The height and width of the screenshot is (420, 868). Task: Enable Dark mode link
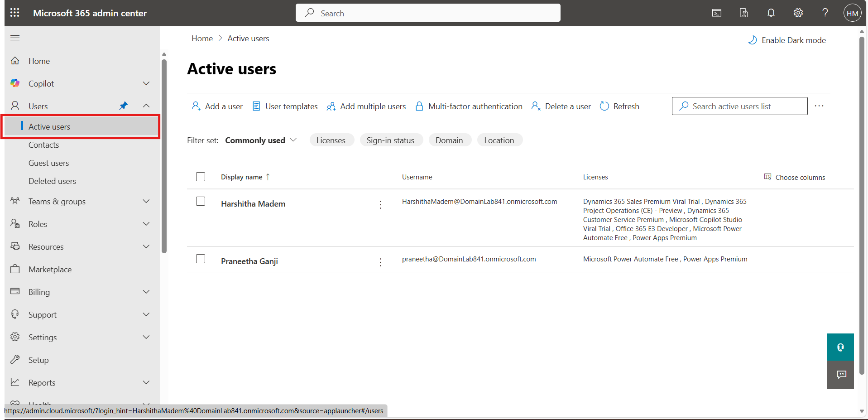tap(787, 40)
